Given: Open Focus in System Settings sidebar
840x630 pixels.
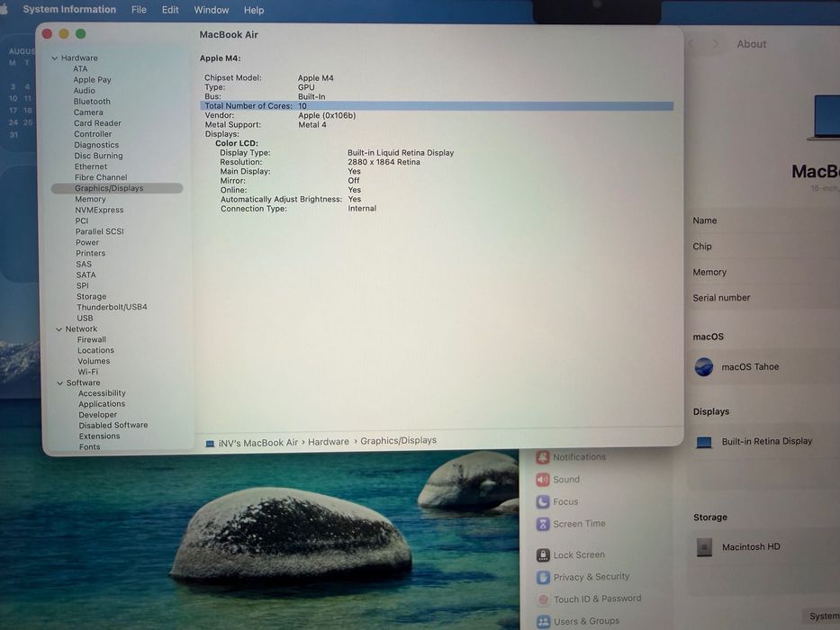Looking at the screenshot, I should click(x=557, y=501).
